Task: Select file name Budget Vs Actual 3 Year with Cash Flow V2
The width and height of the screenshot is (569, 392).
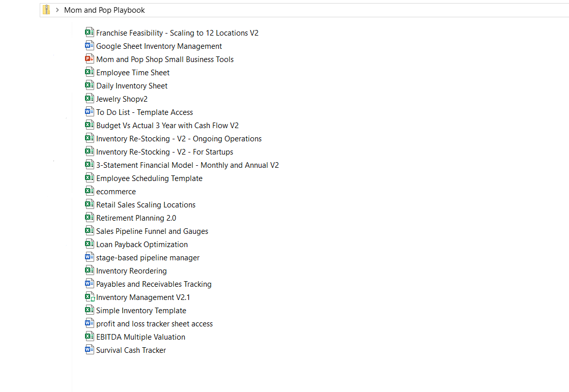Action: pos(167,126)
